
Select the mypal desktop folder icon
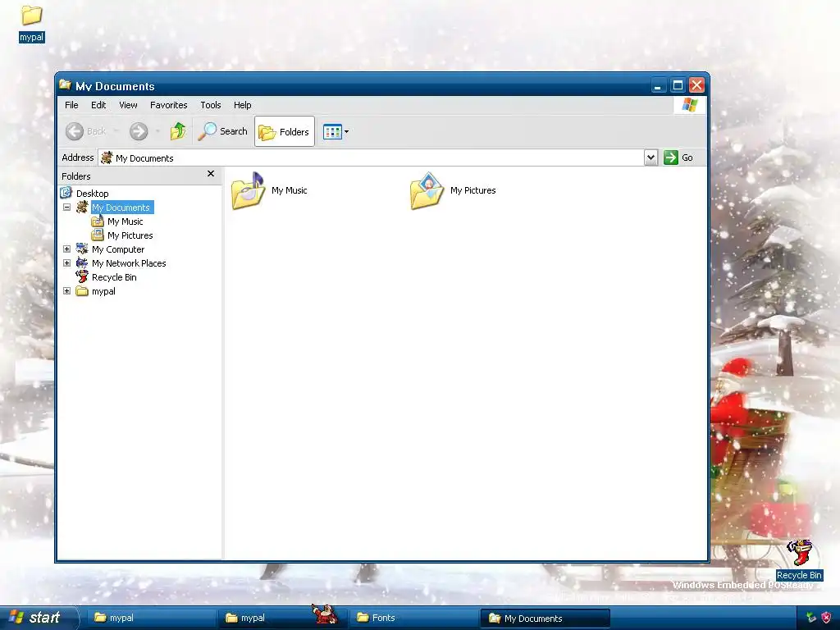(x=32, y=16)
